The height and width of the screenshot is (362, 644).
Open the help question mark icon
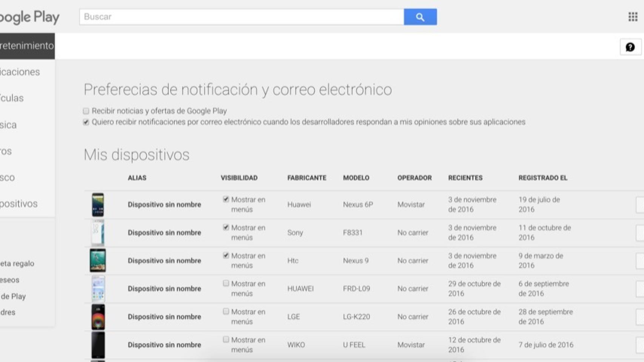coord(630,47)
